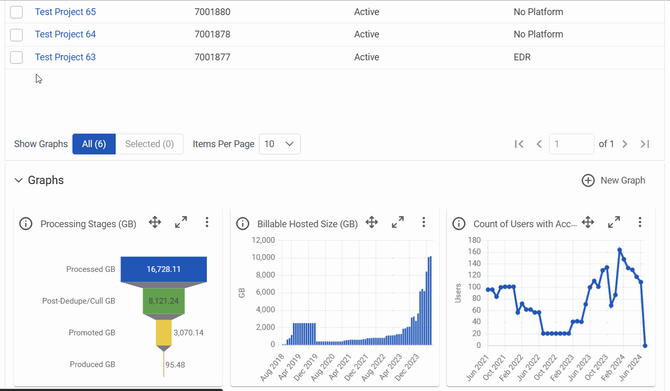Open info icon for Count of Users graph
The image size is (670, 391).
(x=458, y=223)
